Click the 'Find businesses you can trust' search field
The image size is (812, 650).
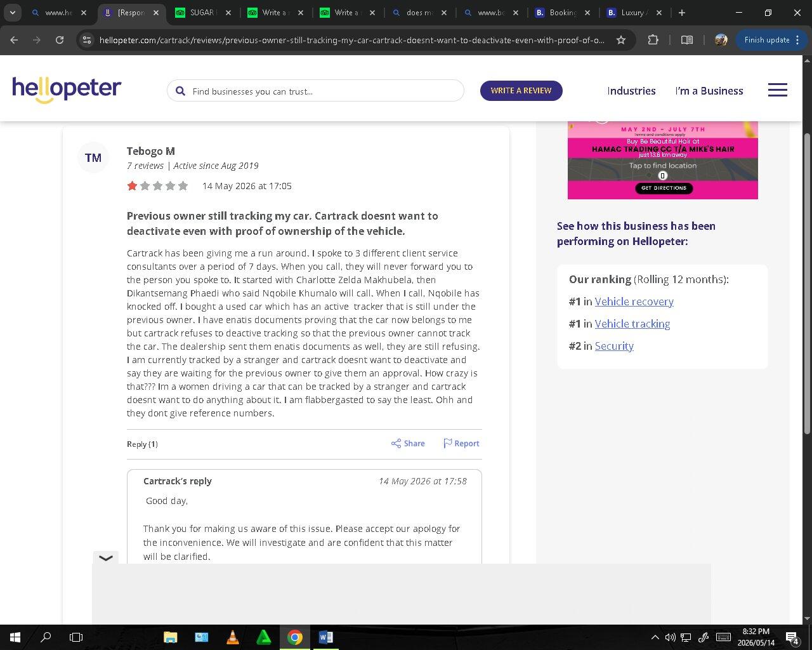coord(315,91)
